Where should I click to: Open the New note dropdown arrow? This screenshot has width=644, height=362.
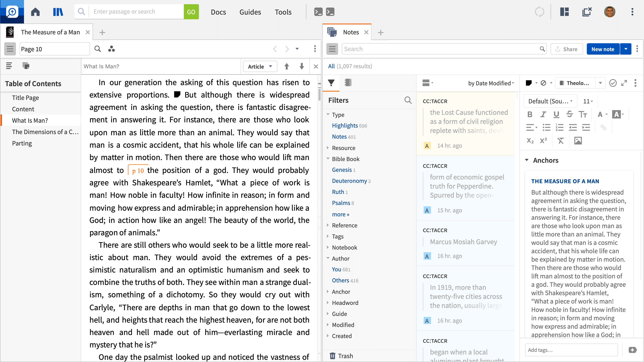click(626, 49)
